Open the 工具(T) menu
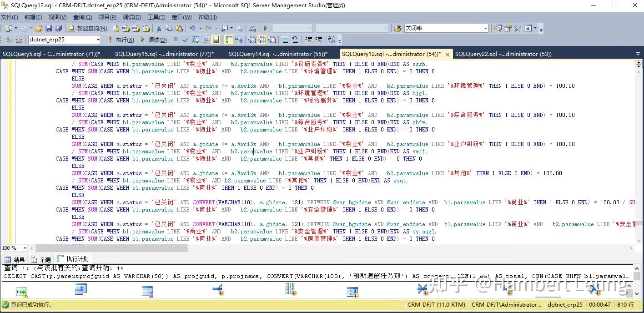 156,17
